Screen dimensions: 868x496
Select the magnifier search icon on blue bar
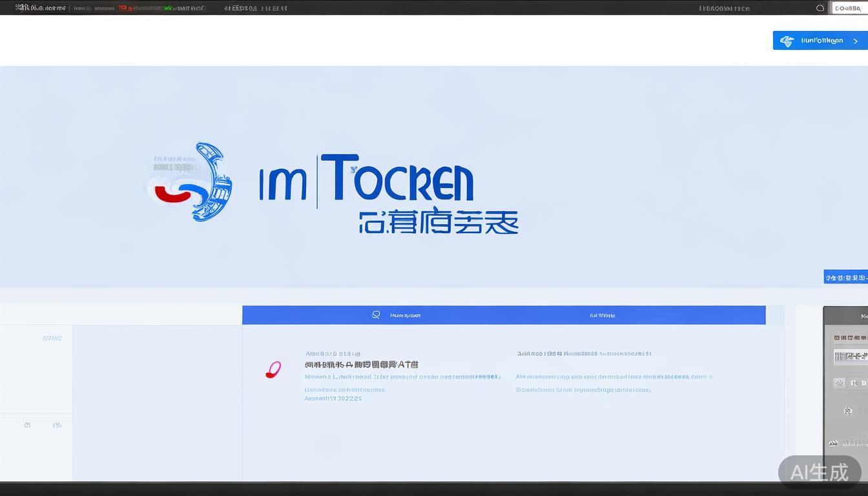(x=377, y=315)
